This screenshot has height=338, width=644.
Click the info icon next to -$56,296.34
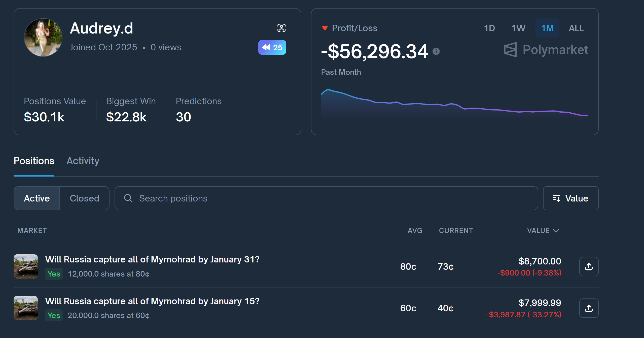(436, 51)
